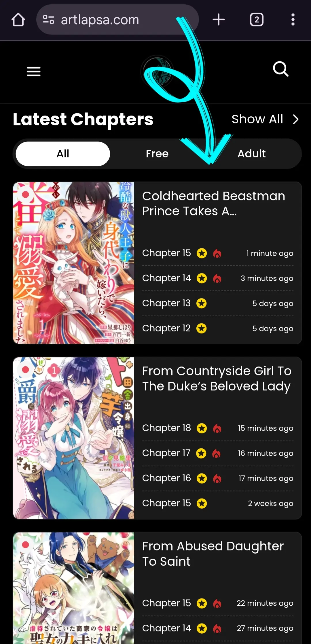This screenshot has height=644, width=311.
Task: Tap the Countryside Girl cover thumbnail
Action: pos(74,438)
